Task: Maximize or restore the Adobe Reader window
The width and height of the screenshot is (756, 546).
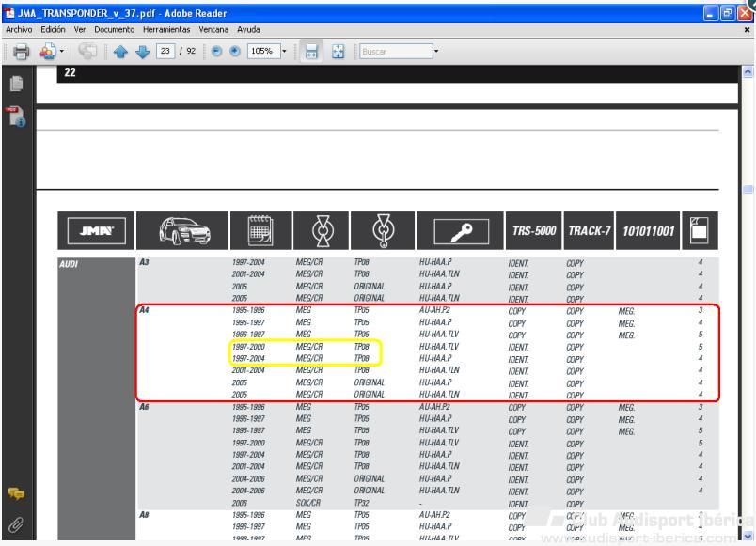Action: click(727, 13)
